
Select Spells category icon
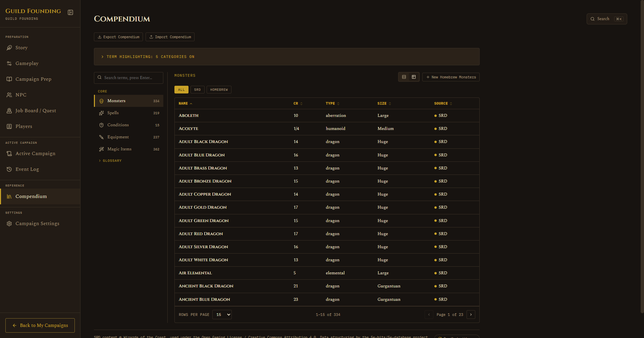101,113
